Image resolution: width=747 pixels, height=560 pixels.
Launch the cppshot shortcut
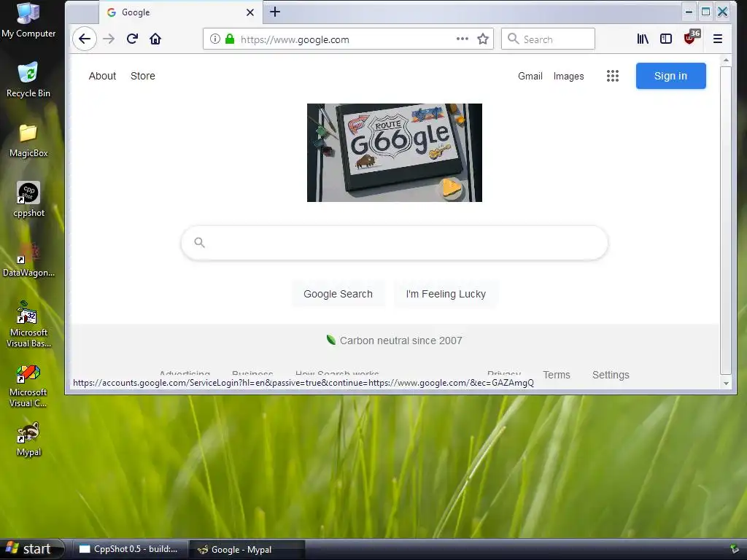click(28, 200)
